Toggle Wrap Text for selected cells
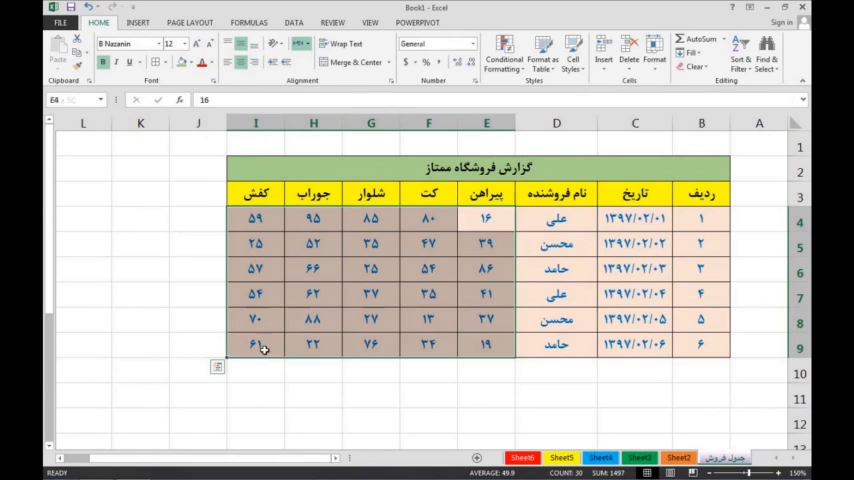 point(341,44)
